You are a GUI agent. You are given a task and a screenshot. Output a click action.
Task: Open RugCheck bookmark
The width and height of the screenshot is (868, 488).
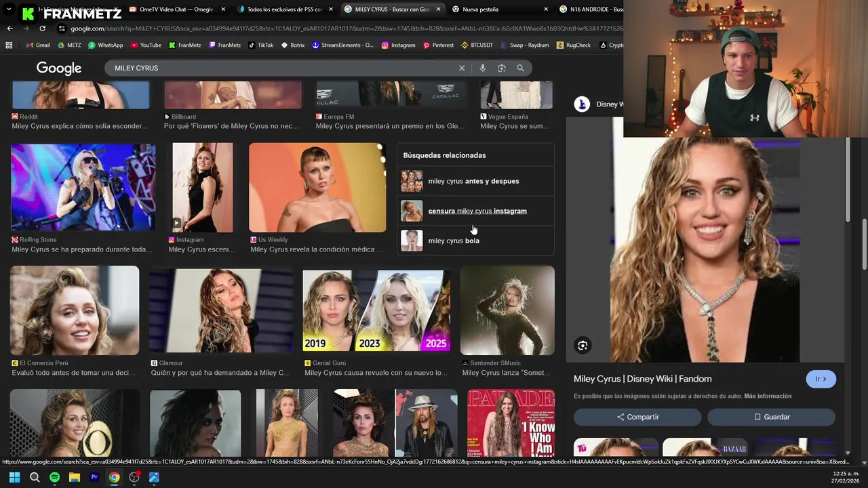click(573, 45)
